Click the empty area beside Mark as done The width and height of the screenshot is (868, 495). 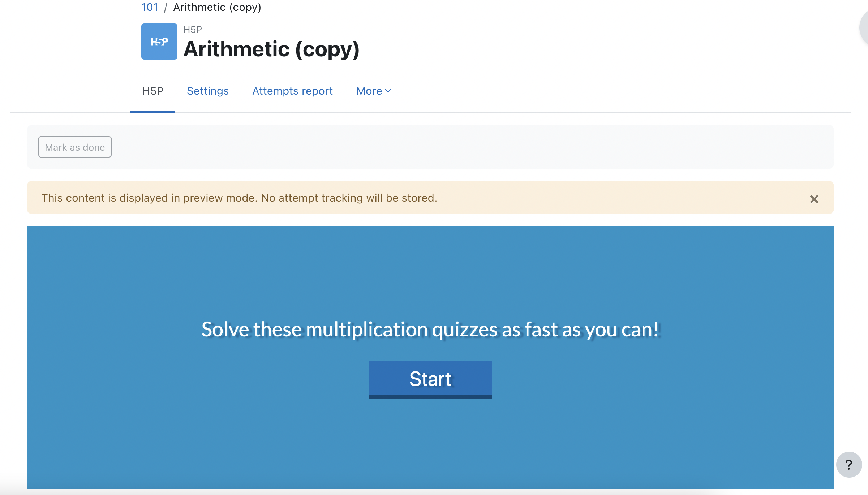point(470,147)
